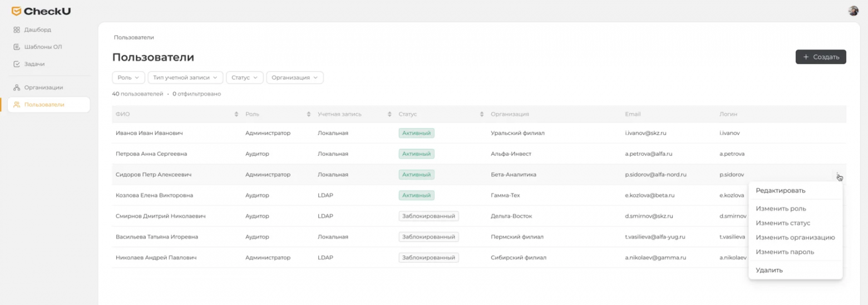
Task: Sort the table by ФИО column
Action: pos(237,114)
